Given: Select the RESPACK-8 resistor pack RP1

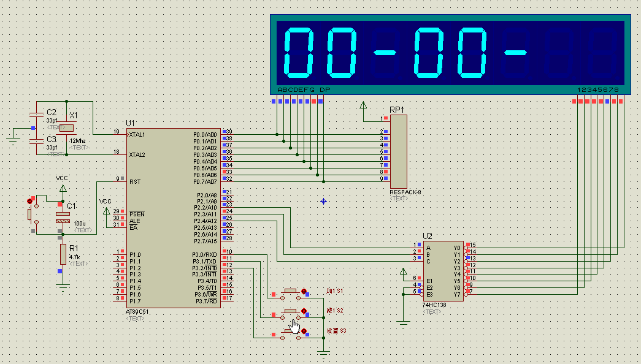Looking at the screenshot, I should (x=398, y=151).
